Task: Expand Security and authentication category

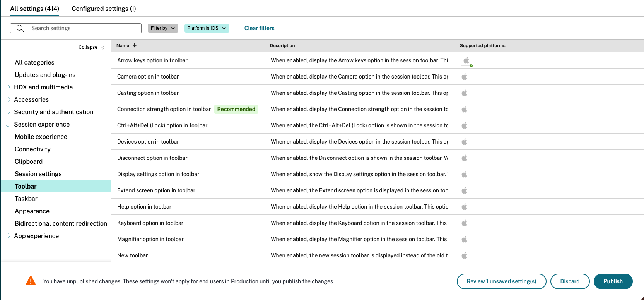Action: [9, 112]
